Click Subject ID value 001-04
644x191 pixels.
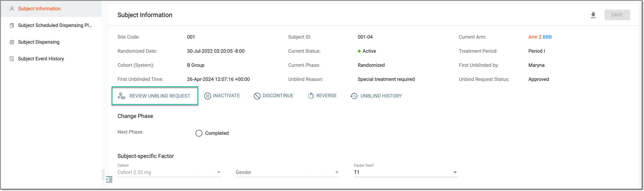coord(365,37)
